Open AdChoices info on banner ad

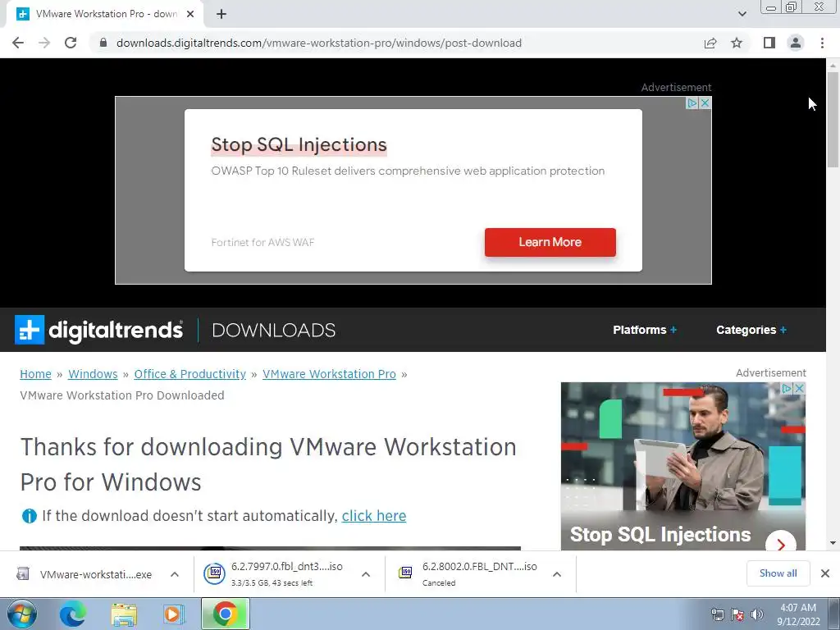coord(692,103)
